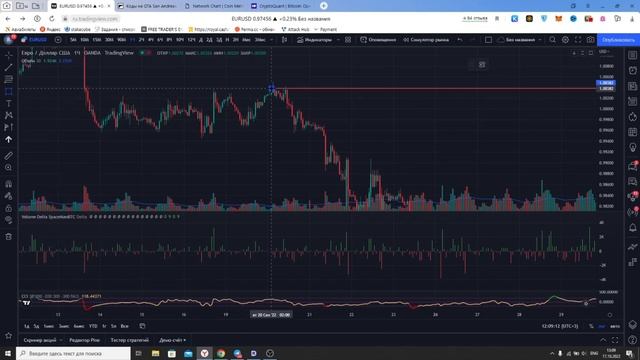Open the Pine Editor tab
This screenshot has height=360, width=640.
(84, 340)
